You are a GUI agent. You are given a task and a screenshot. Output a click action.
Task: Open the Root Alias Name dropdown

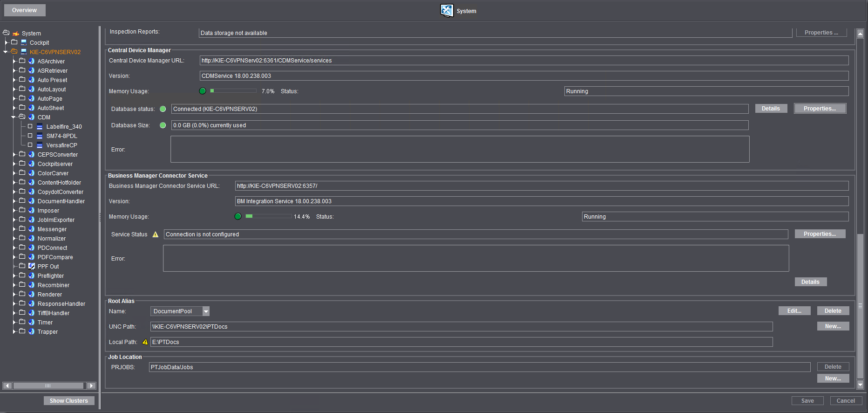click(x=206, y=311)
